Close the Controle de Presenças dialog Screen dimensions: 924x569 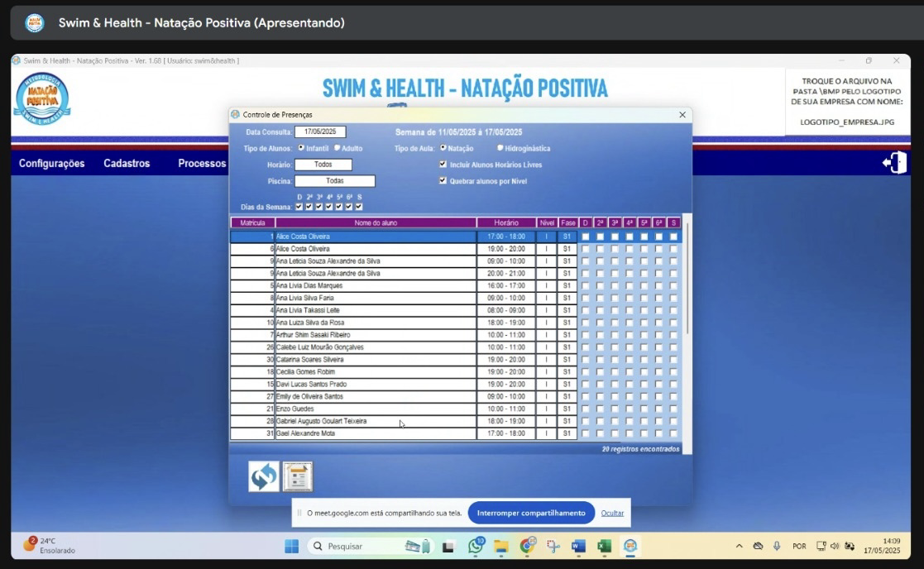[682, 115]
